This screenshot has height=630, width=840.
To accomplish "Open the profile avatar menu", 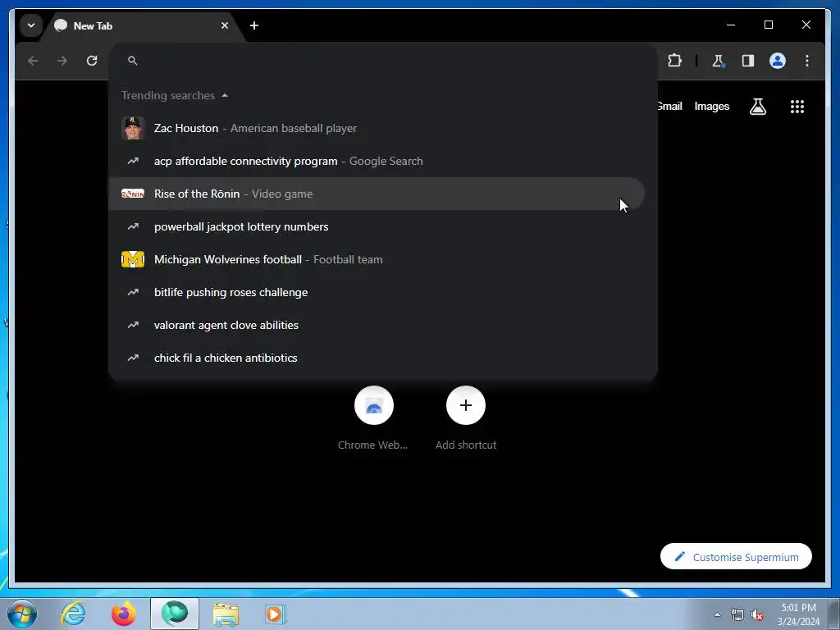I will pyautogui.click(x=778, y=61).
